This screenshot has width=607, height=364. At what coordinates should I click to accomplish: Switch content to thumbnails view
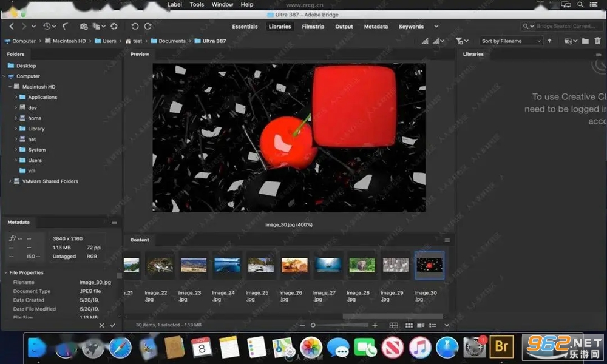pyautogui.click(x=409, y=325)
